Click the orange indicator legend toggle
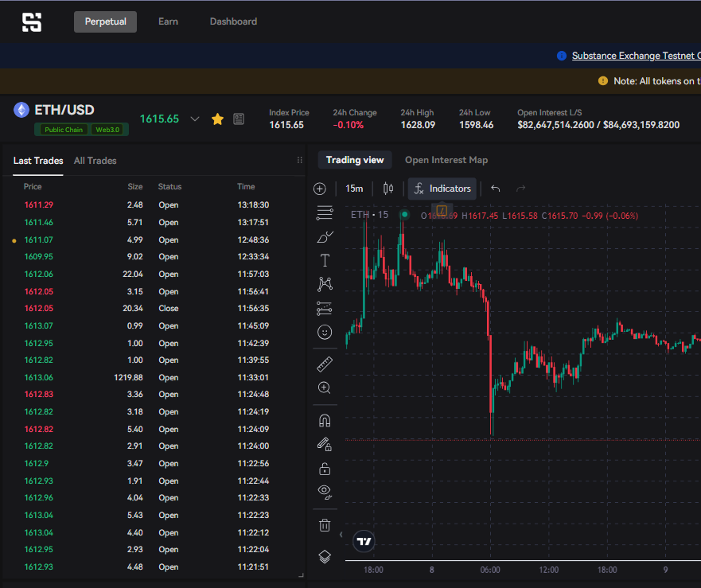This screenshot has width=701, height=588. pyautogui.click(x=442, y=210)
